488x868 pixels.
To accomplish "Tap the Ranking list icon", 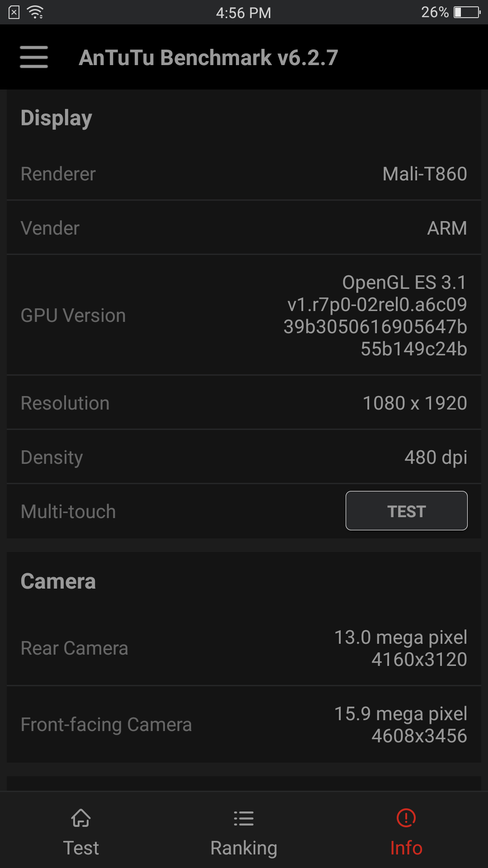I will tap(244, 818).
